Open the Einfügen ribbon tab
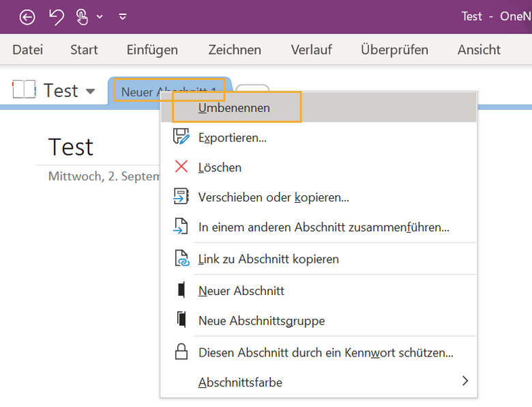 point(152,50)
